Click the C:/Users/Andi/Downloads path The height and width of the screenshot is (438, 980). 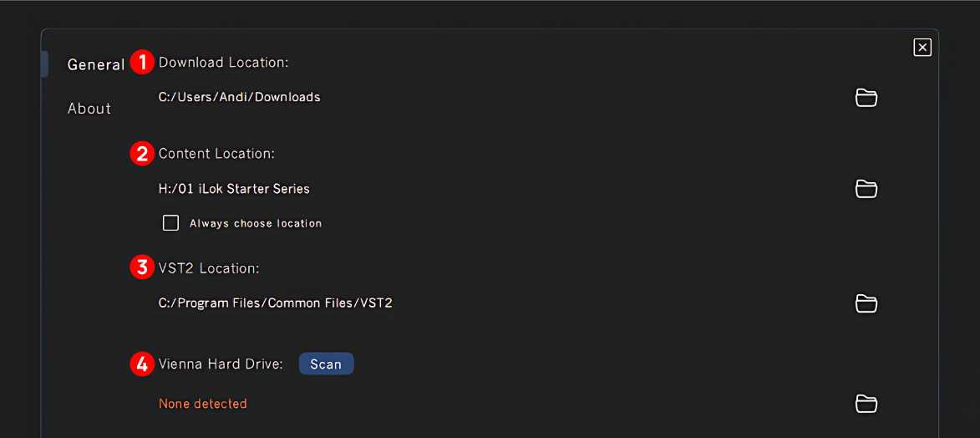coord(240,97)
